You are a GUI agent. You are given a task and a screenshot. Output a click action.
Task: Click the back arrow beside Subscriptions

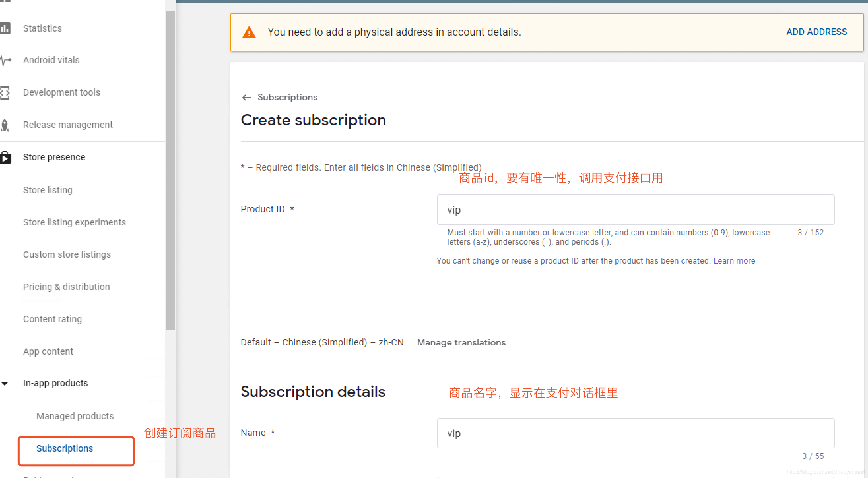(247, 98)
